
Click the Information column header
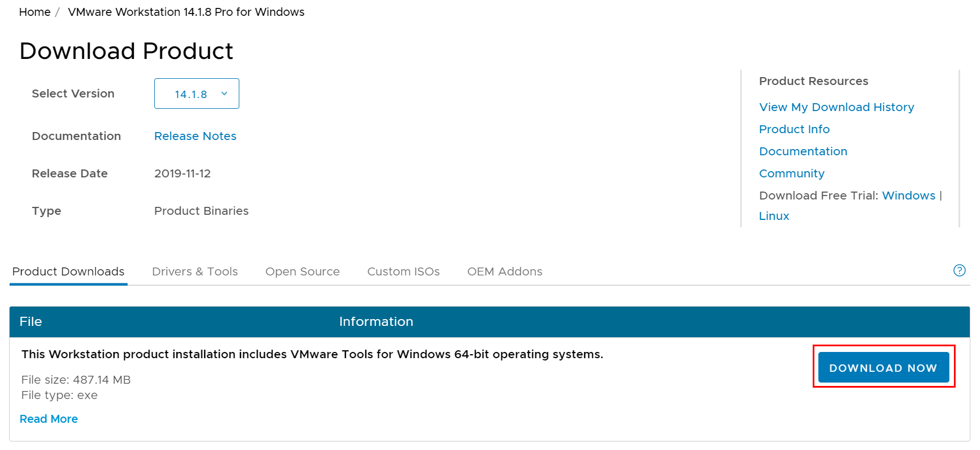point(376,321)
